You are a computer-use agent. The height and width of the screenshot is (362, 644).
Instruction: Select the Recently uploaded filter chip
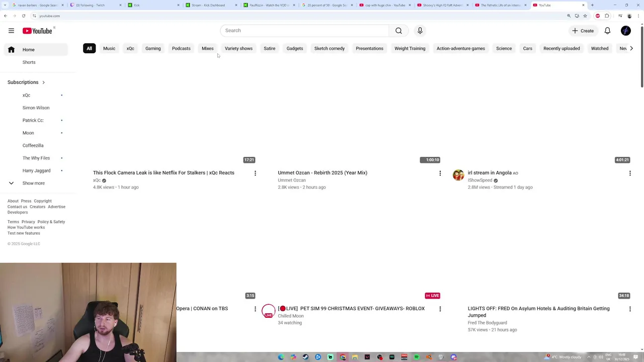click(x=561, y=49)
